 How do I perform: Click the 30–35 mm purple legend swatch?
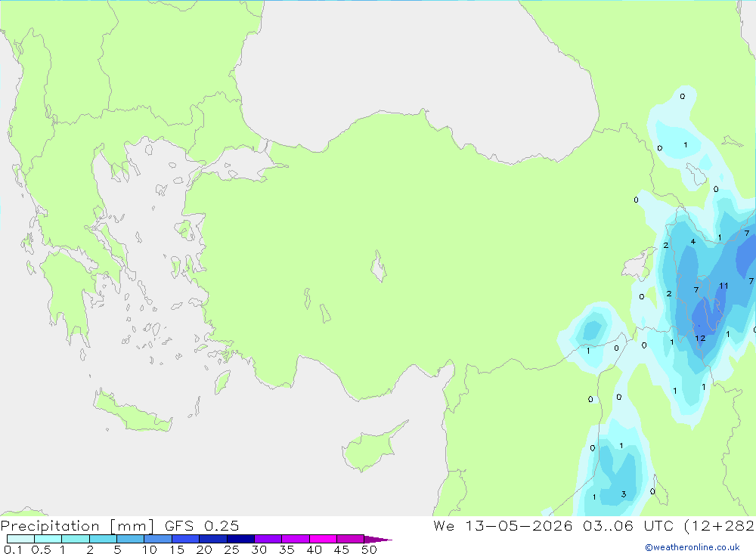pos(268,539)
